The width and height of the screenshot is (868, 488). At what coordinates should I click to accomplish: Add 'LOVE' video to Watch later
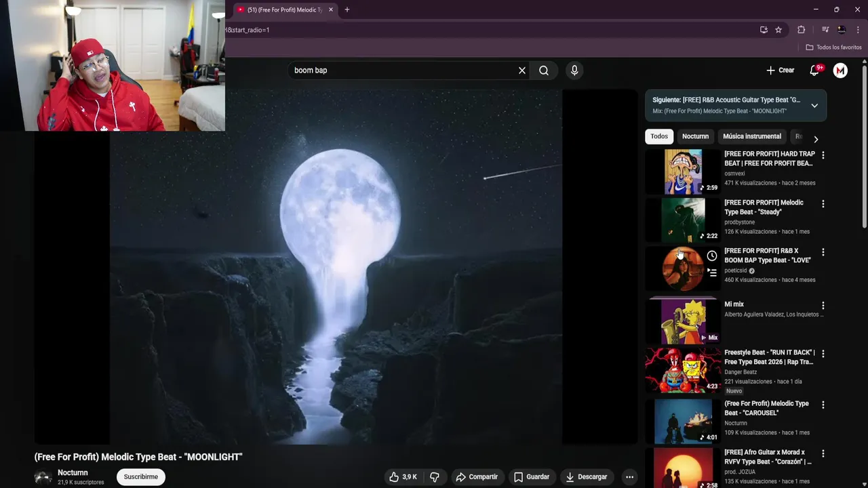pos(712,256)
